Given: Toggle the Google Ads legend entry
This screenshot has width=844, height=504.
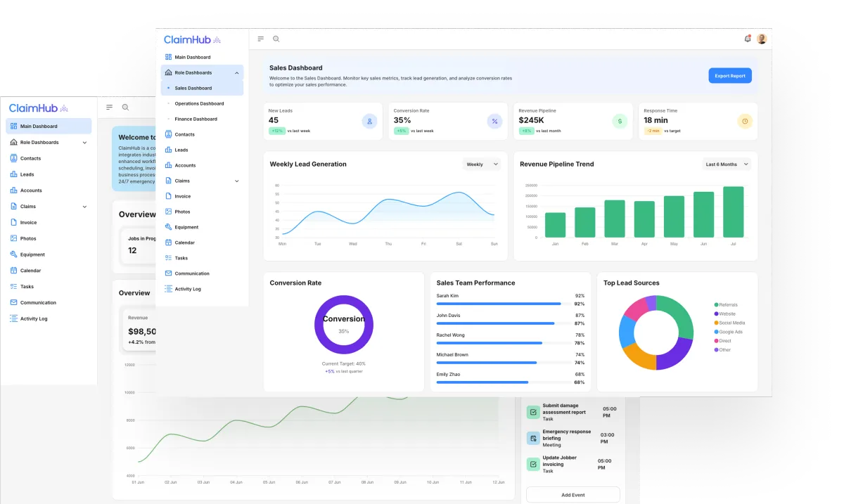Looking at the screenshot, I should point(729,332).
